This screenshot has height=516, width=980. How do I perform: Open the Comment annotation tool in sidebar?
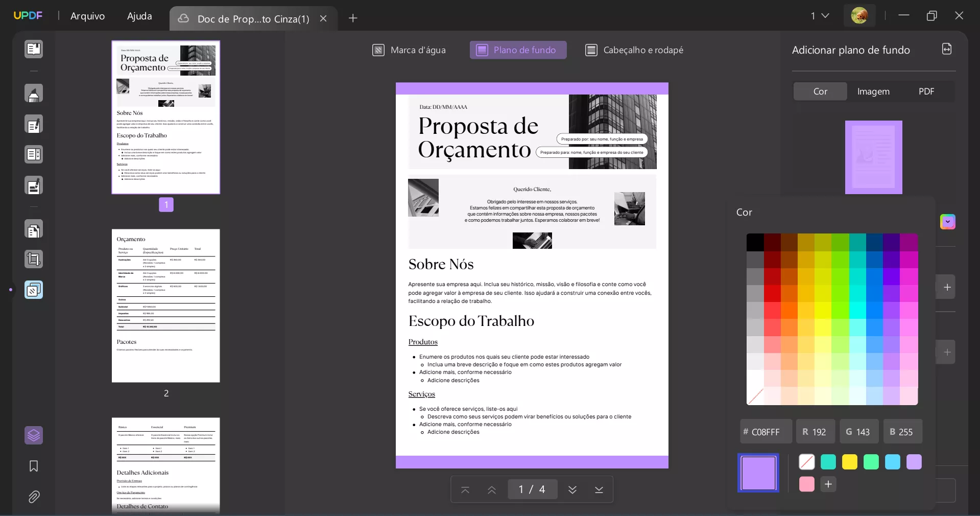(x=34, y=93)
